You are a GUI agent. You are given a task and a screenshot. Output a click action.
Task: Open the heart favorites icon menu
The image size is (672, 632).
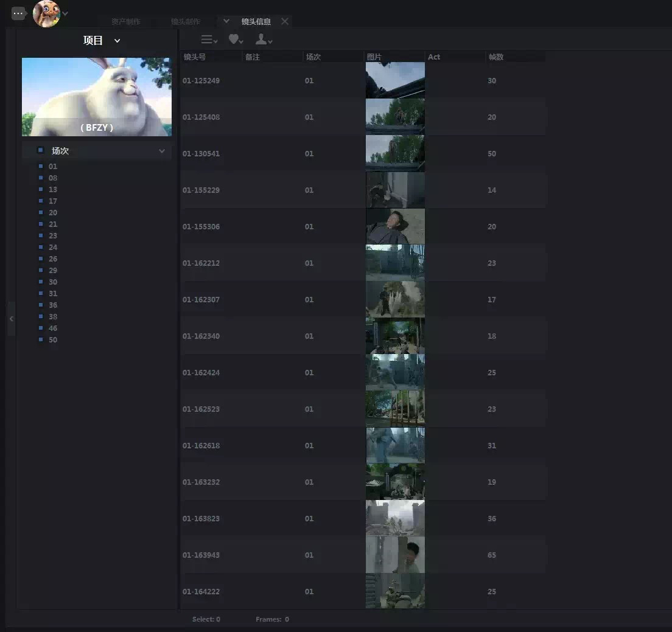(236, 40)
